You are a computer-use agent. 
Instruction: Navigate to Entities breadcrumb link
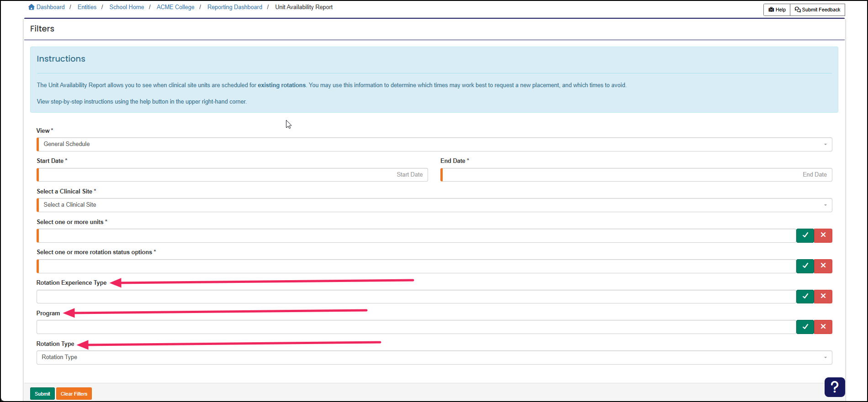(87, 7)
